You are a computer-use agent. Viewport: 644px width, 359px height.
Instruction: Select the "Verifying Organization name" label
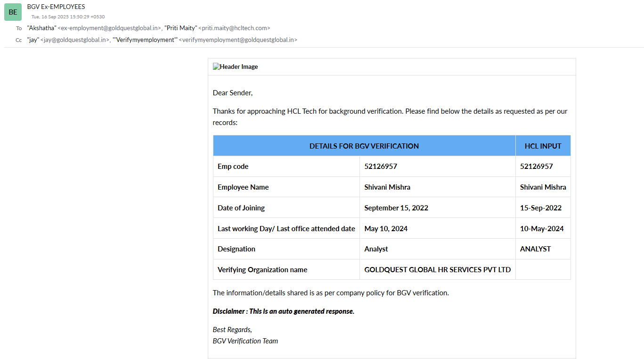coord(262,270)
